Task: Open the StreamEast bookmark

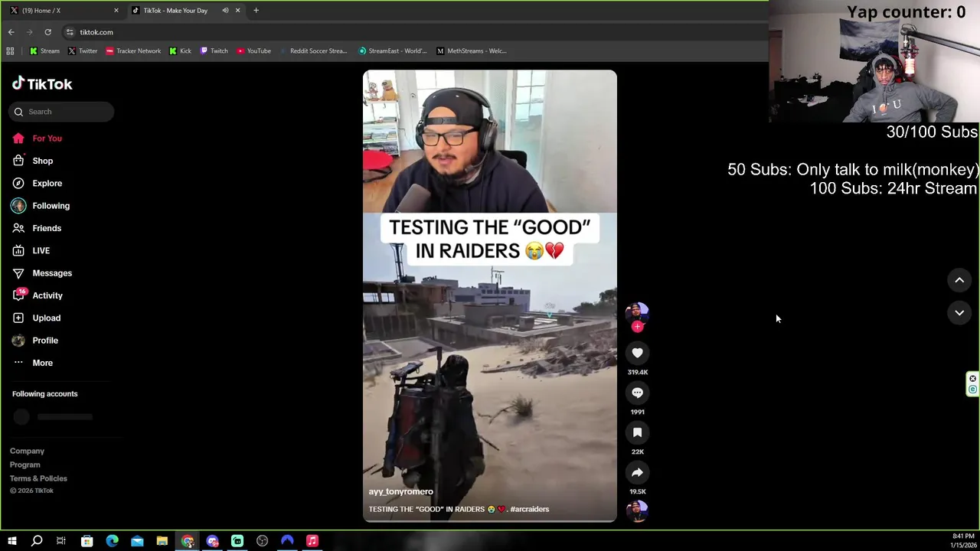Action: (393, 51)
